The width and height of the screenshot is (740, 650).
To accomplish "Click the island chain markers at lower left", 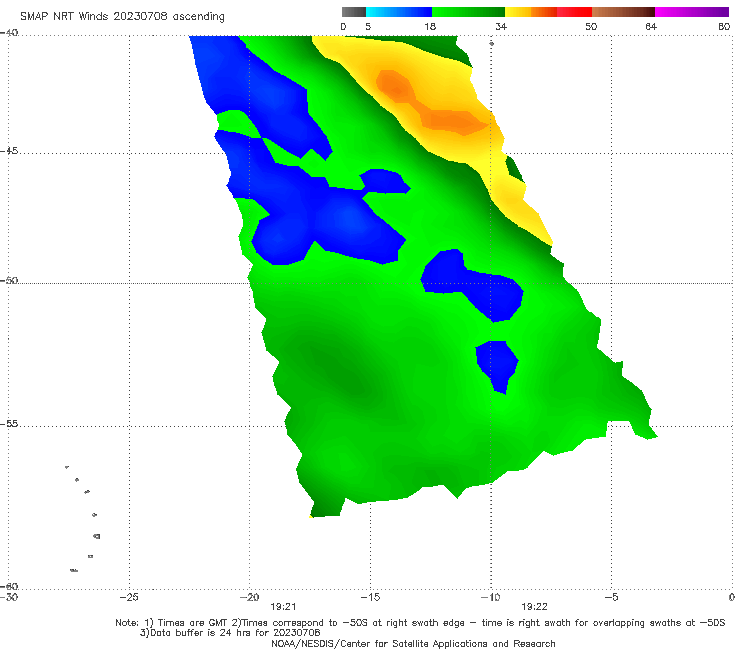I will (x=83, y=518).
